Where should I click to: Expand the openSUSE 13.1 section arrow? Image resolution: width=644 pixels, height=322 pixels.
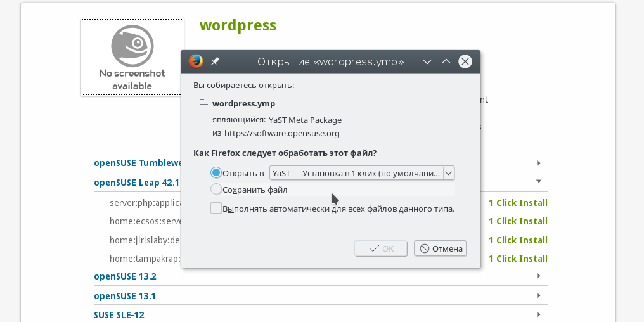[538, 296]
